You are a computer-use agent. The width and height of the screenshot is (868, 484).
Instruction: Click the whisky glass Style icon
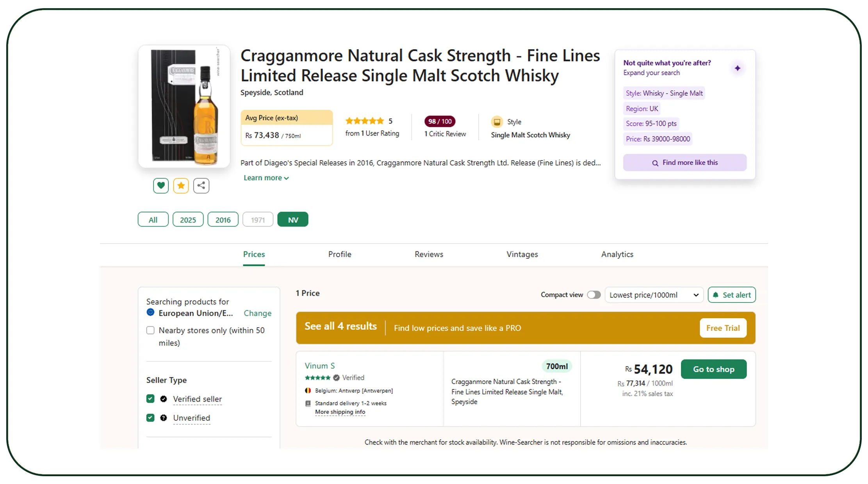(x=497, y=122)
